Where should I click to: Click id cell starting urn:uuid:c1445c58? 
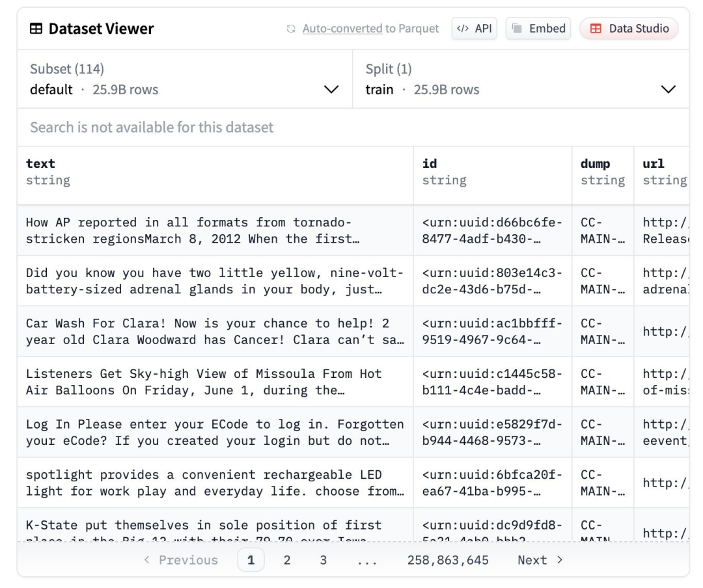[x=492, y=382]
